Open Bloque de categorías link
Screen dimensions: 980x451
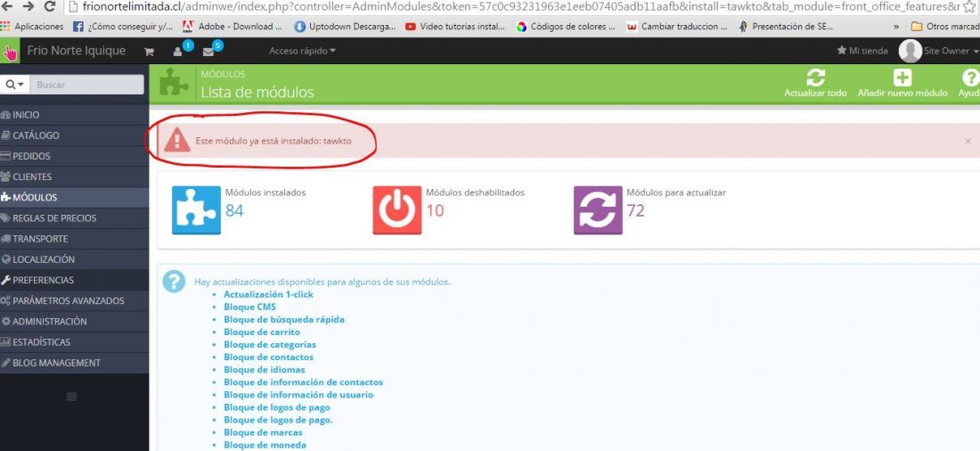coord(270,345)
